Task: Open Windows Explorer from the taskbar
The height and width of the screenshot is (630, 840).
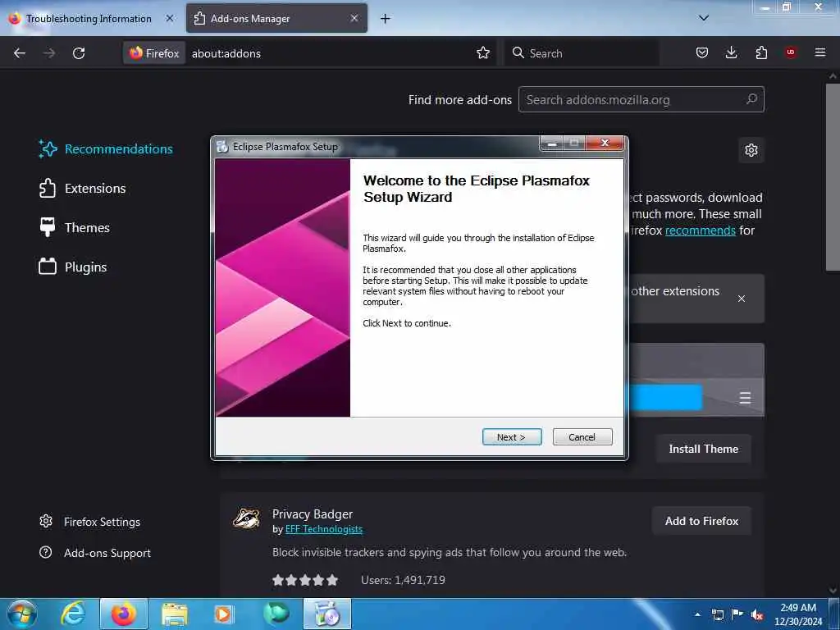Action: coord(175,614)
